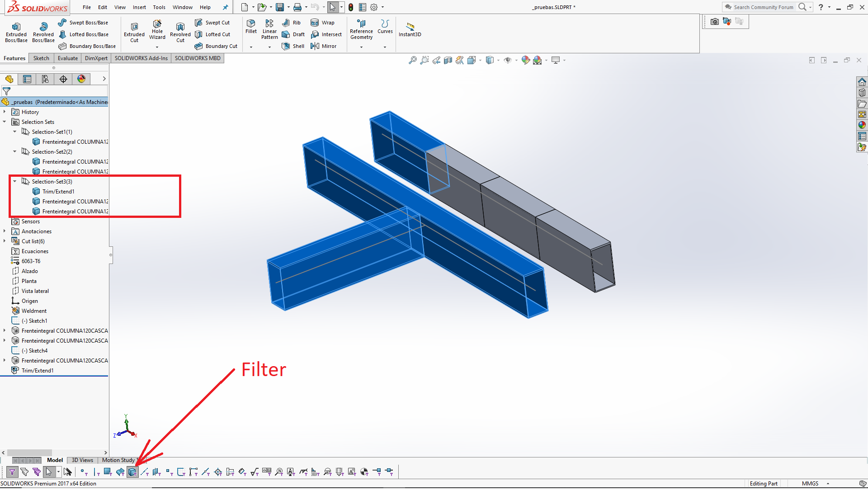This screenshot has width=868, height=490.
Task: Activate the Section View tool
Action: 448,60
